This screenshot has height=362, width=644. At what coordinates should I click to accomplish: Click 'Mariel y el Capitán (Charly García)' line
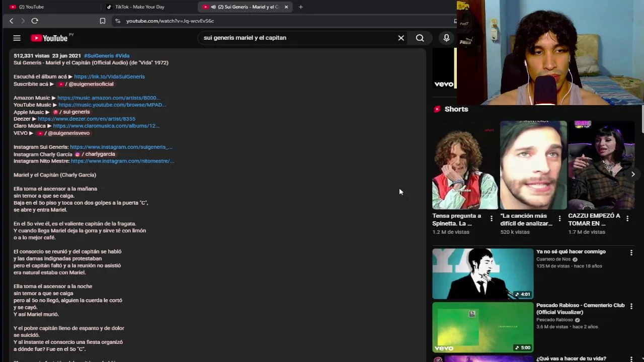click(55, 175)
